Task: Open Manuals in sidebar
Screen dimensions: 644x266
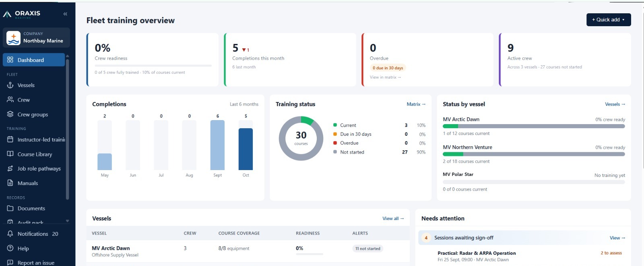Action: (34, 183)
